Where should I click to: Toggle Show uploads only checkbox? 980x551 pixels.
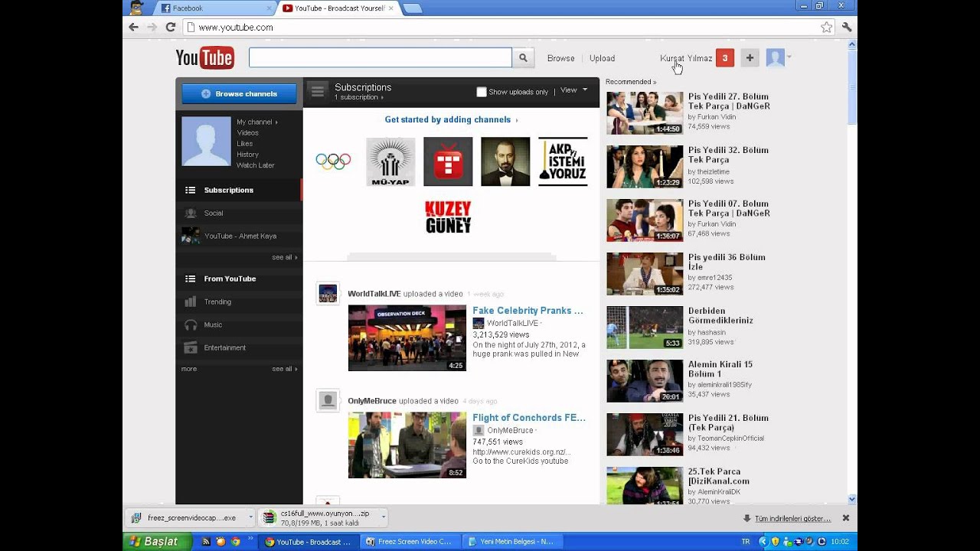[481, 92]
